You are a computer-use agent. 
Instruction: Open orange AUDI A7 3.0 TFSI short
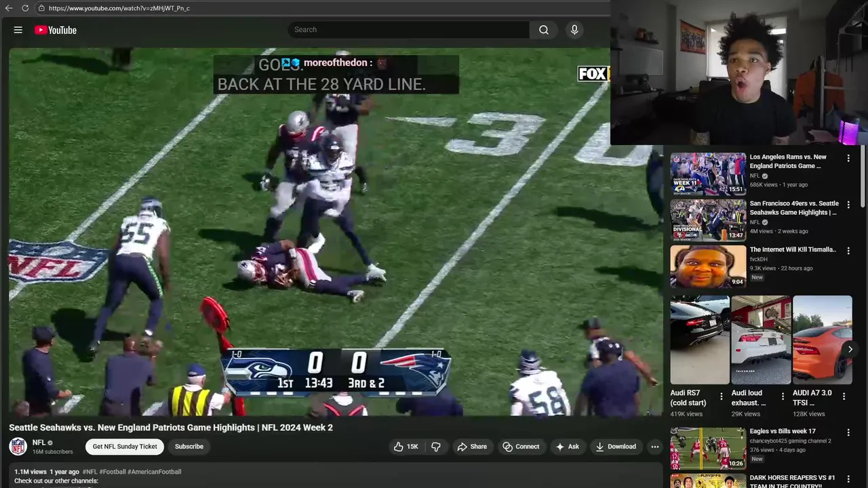pos(822,340)
